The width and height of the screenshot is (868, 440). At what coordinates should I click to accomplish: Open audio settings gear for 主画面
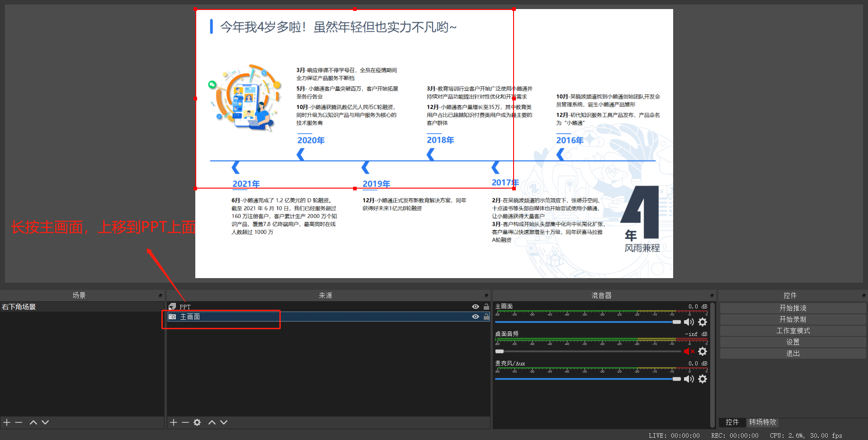click(x=703, y=322)
